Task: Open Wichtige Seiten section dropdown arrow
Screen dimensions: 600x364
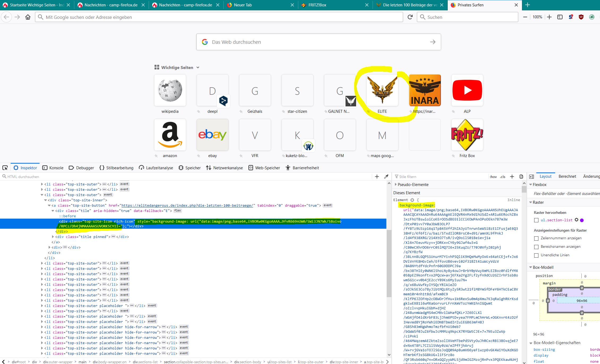Action: tap(198, 67)
